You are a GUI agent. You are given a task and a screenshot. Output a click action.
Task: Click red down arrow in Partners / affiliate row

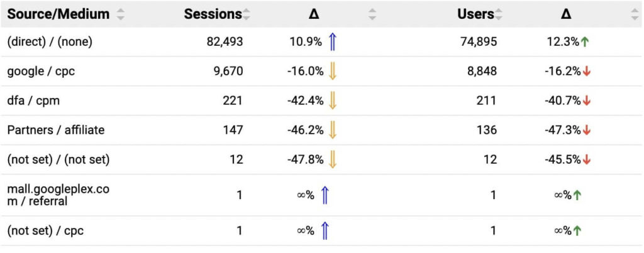[587, 130]
